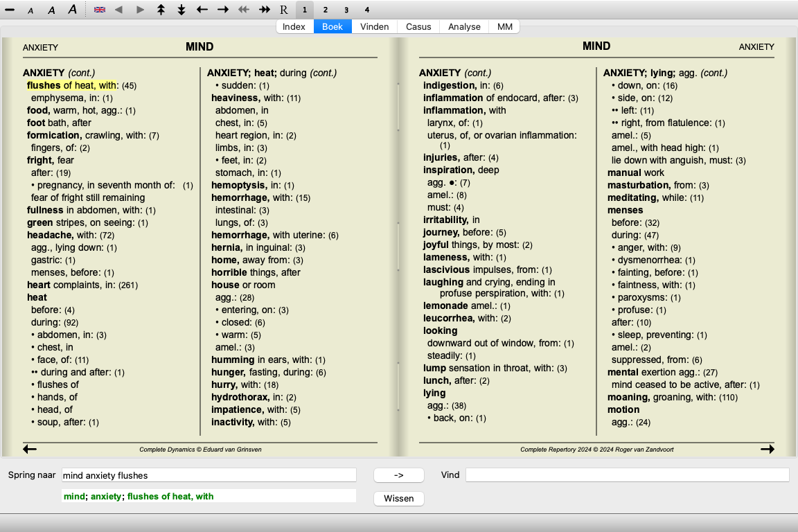
Task: Toggle view number 2 in toolbar
Action: [325, 10]
